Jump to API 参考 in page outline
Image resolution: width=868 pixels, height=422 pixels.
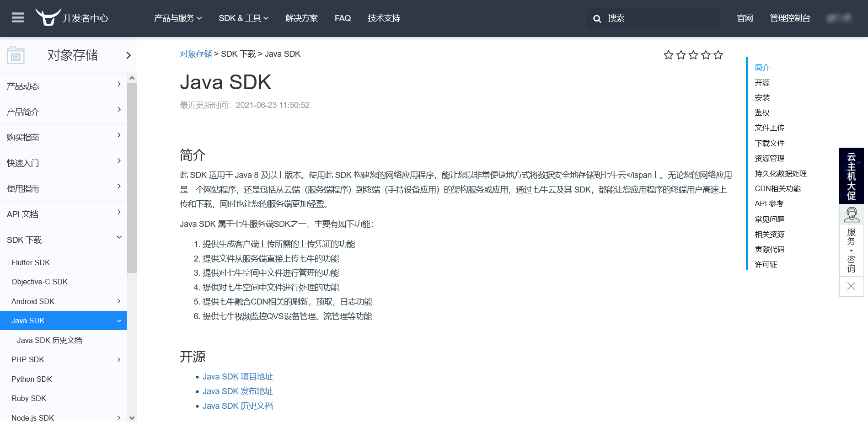click(769, 203)
